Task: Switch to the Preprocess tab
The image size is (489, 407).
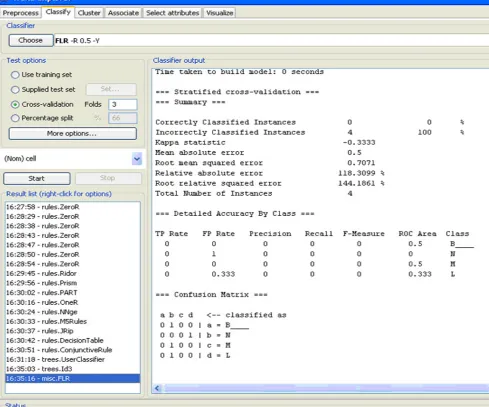Action: (x=21, y=13)
